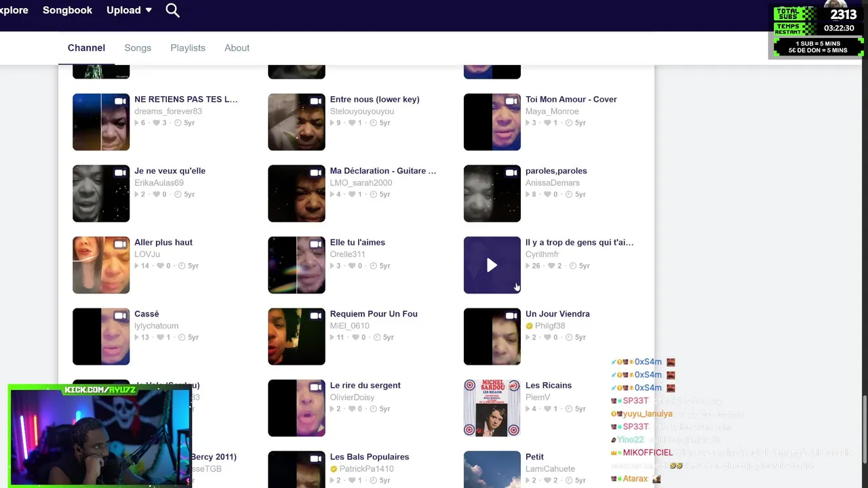The height and width of the screenshot is (488, 868).
Task: Click the thumbnail for 'Un Jour Viendra'
Action: pyautogui.click(x=492, y=336)
